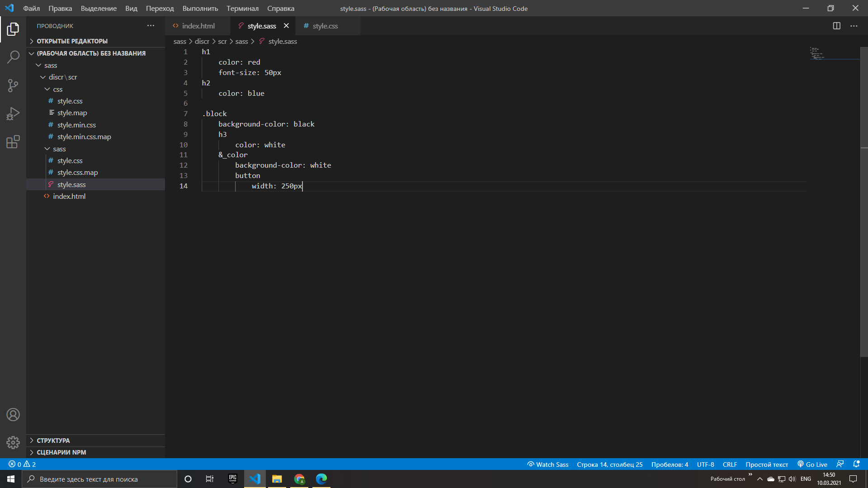Collapse the css folder
Image resolution: width=868 pixels, height=488 pixels.
[95, 89]
